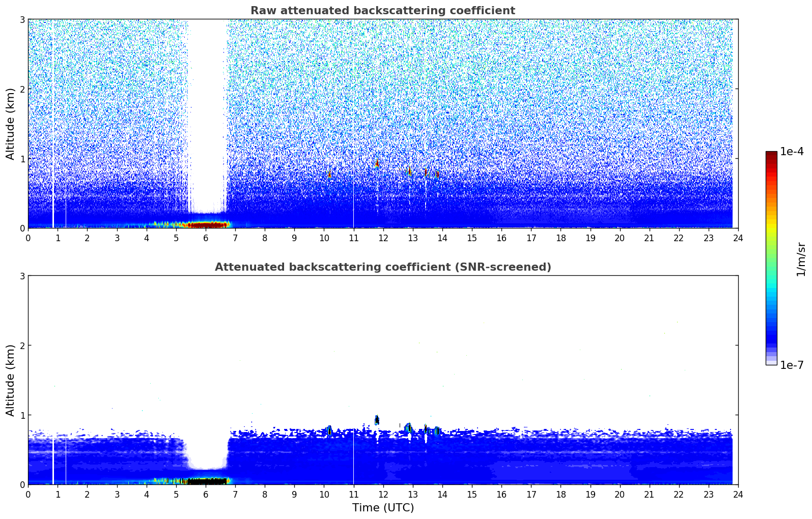The image size is (812, 519).
Task: Click altitude tick "3" on the SNR-screened plot
Action: [22, 276]
